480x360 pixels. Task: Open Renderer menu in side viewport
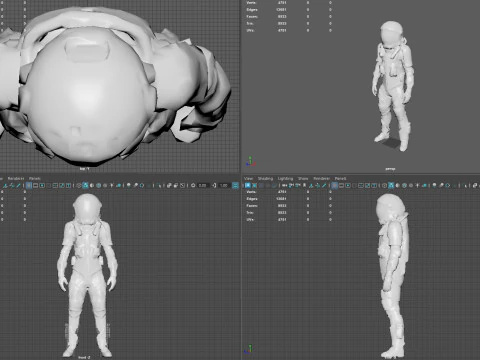(x=322, y=179)
